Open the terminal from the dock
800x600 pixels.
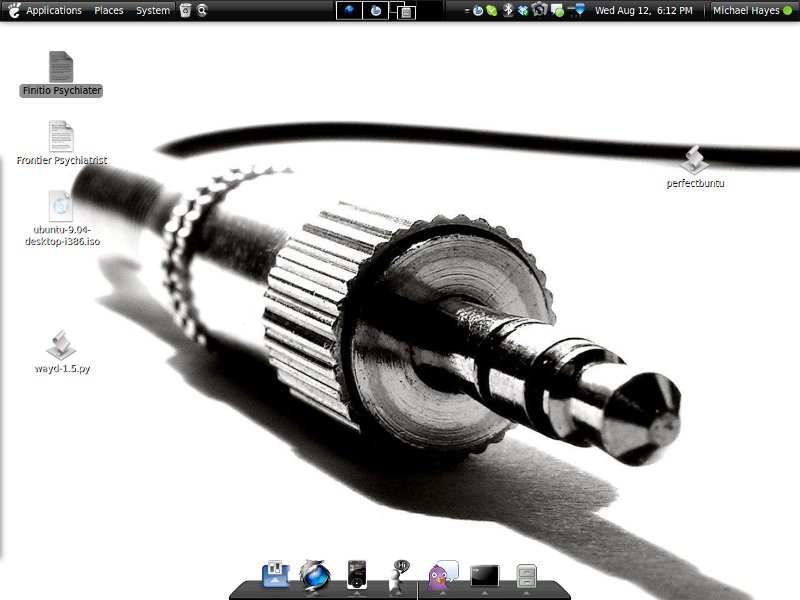click(x=484, y=575)
